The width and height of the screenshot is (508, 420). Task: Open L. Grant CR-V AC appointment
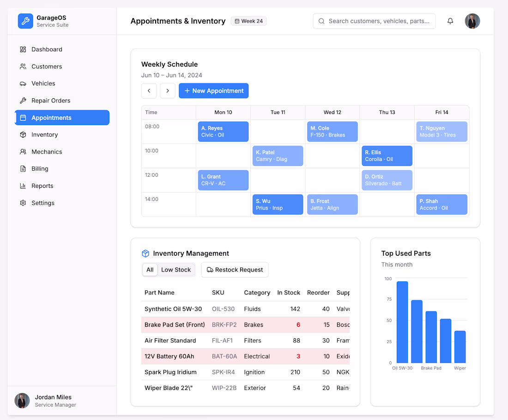(223, 180)
